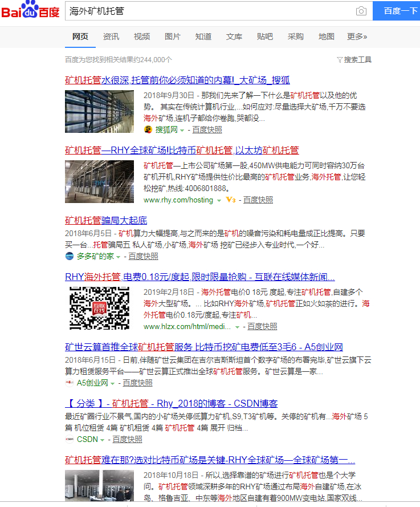Open result 矿机托管骗局大起底
The image size is (420, 507).
click(106, 221)
